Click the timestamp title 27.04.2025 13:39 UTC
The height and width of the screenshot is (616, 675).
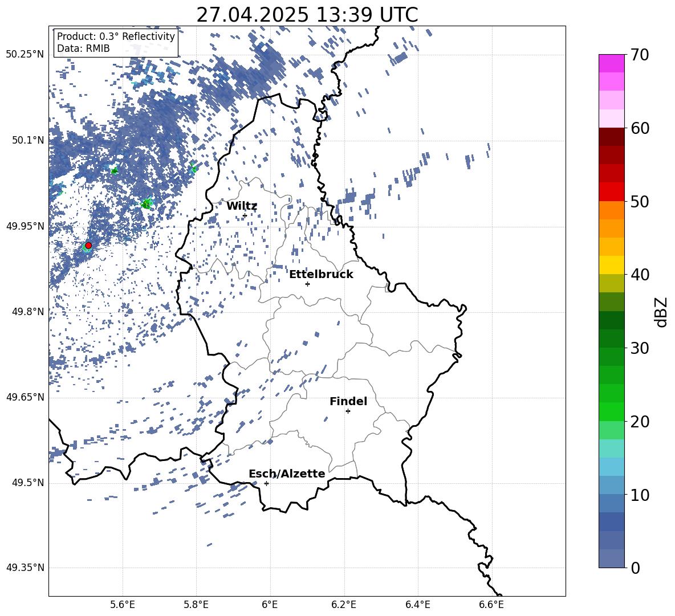(x=307, y=15)
